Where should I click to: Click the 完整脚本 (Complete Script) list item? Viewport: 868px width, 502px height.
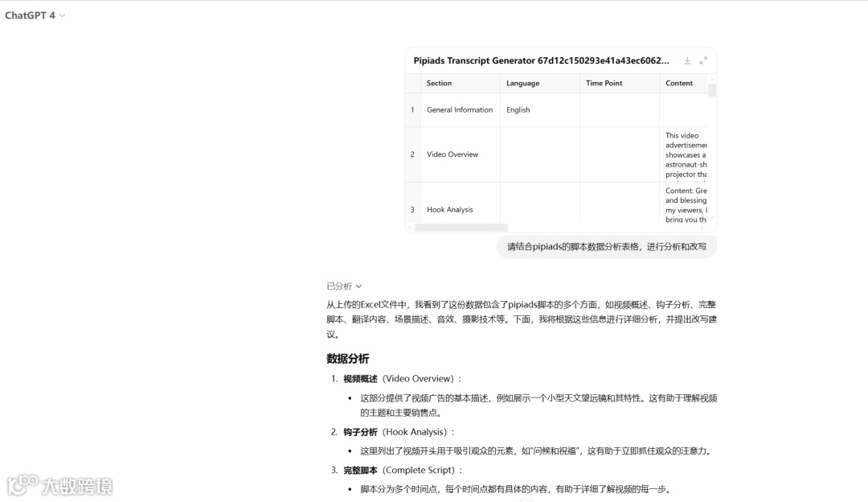(403, 471)
